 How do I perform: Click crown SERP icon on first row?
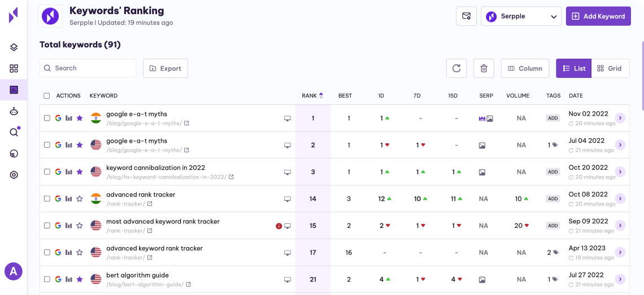482,118
